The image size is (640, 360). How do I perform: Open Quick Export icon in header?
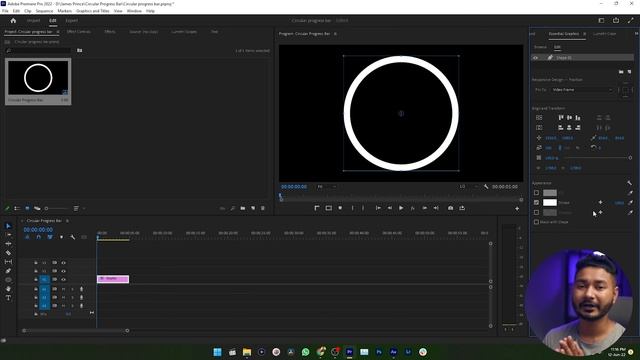coord(616,20)
